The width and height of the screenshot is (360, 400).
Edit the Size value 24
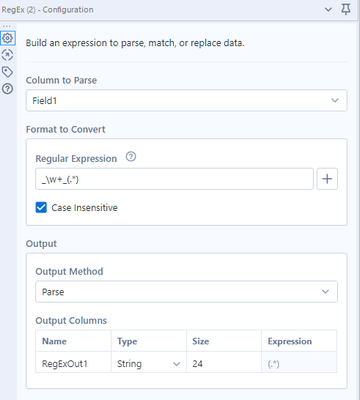pyautogui.click(x=224, y=362)
